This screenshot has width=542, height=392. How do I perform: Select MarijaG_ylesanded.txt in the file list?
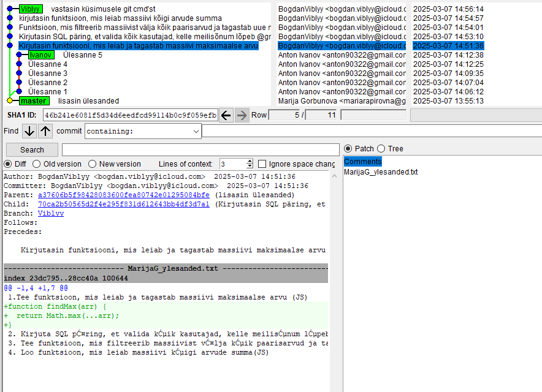pyautogui.click(x=380, y=172)
